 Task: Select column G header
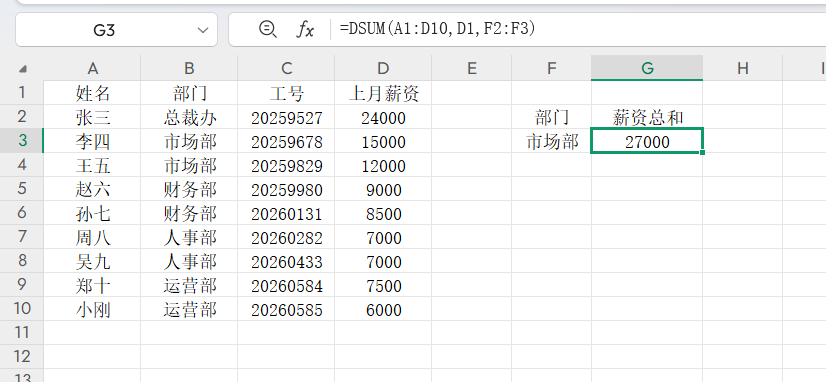(x=647, y=68)
